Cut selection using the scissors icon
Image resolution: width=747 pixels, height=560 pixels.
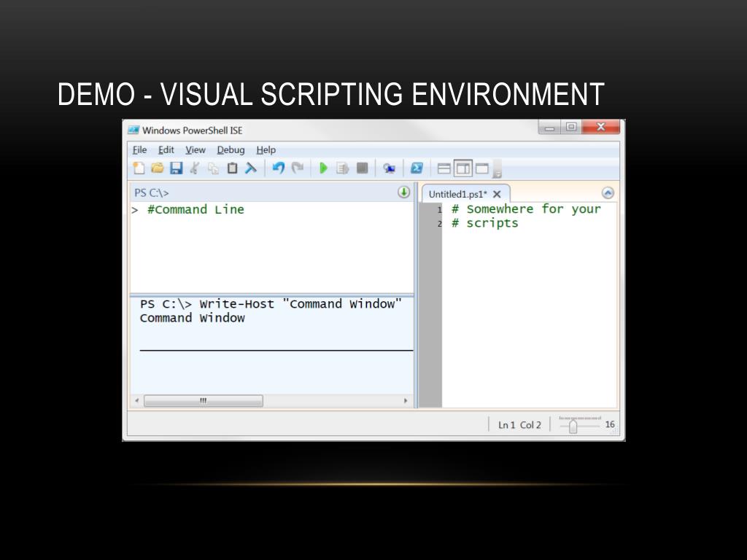coord(195,168)
